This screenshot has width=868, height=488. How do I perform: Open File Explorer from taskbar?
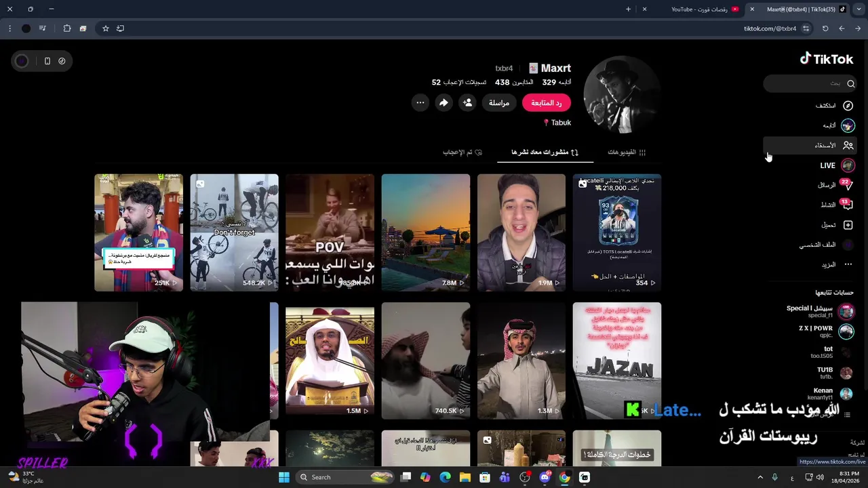[465, 477]
